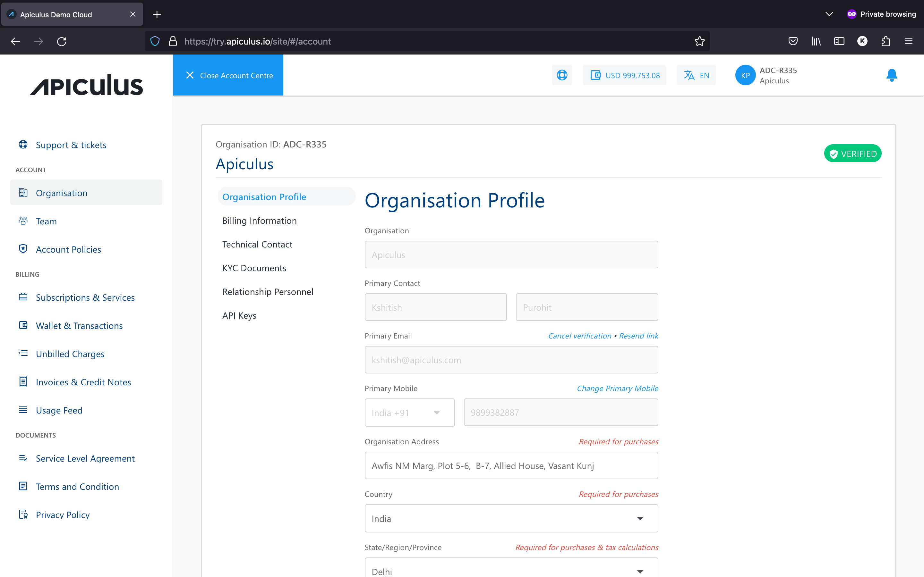Click the Close Account Centre button
This screenshot has height=577, width=924.
click(228, 75)
